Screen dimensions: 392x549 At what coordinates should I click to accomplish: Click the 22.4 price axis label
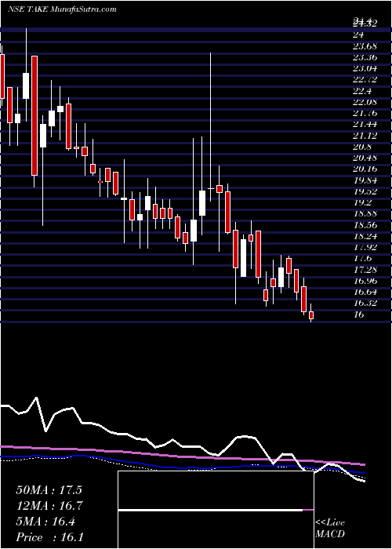pyautogui.click(x=362, y=91)
